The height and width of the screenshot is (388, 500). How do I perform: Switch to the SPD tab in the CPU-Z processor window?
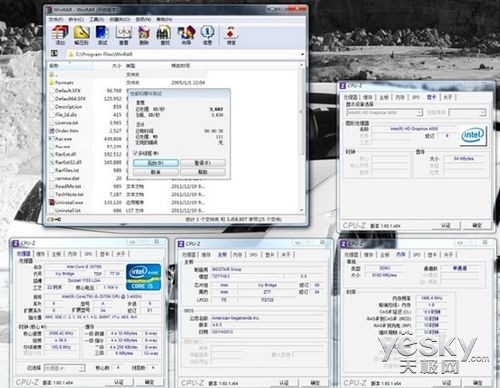(88, 254)
